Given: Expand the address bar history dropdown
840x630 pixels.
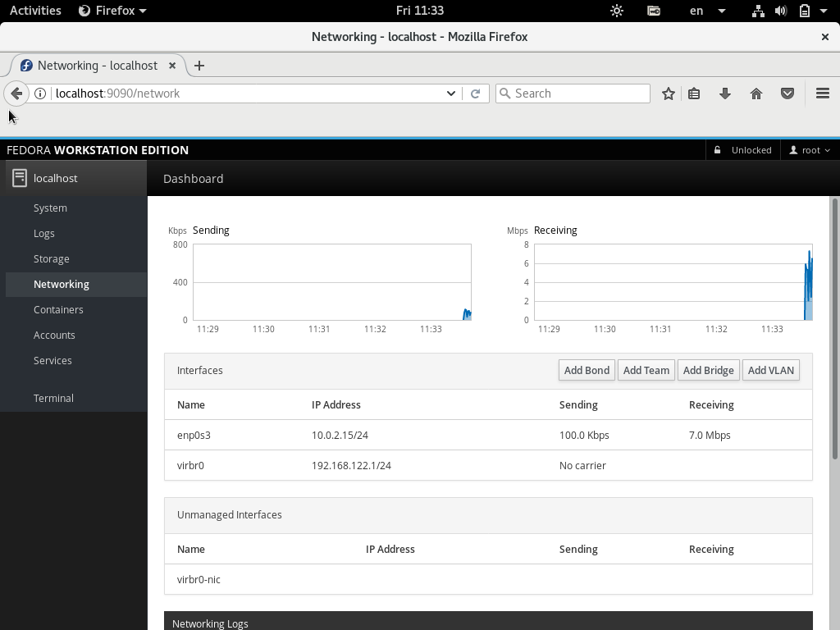Looking at the screenshot, I should click(451, 94).
